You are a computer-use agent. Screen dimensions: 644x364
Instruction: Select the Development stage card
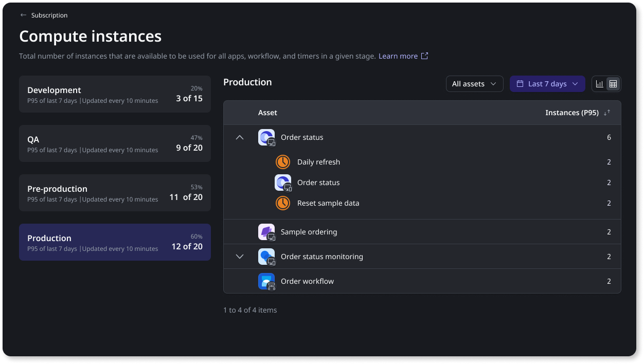tap(115, 94)
